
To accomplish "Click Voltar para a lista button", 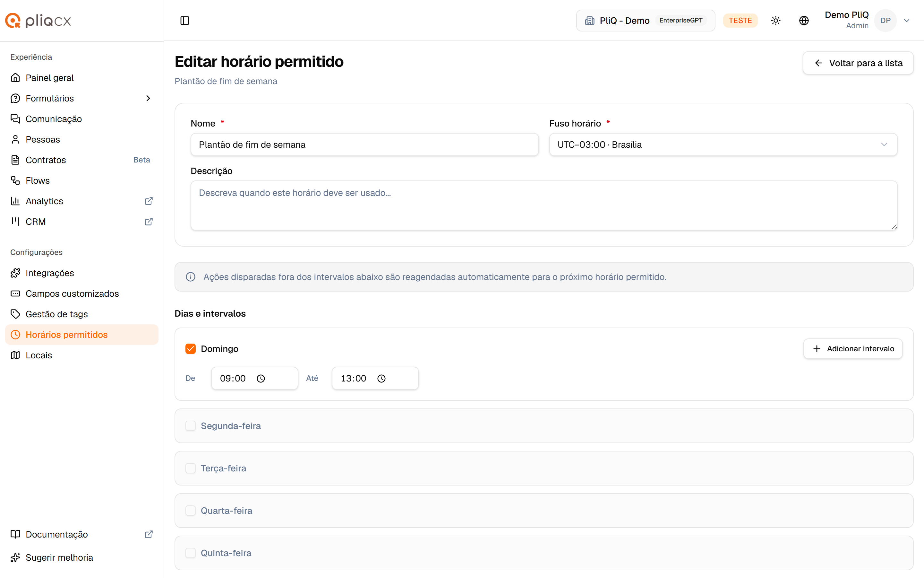I will coord(858,63).
